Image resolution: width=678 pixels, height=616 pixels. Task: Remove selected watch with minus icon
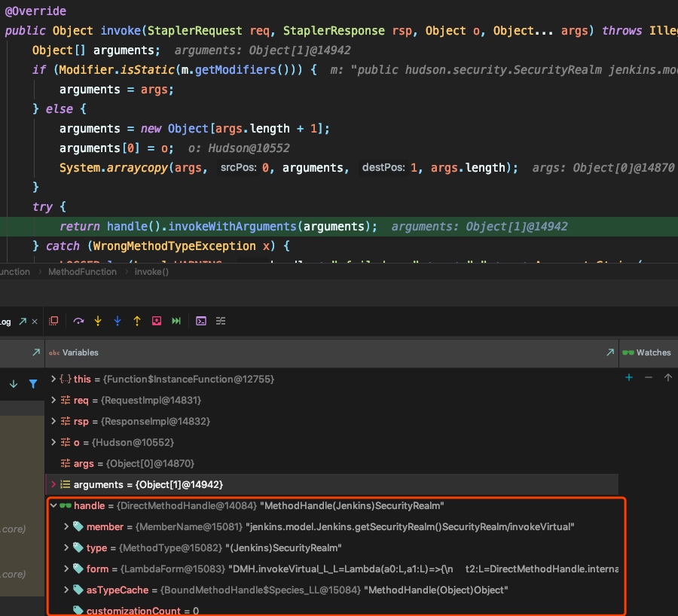pyautogui.click(x=648, y=378)
